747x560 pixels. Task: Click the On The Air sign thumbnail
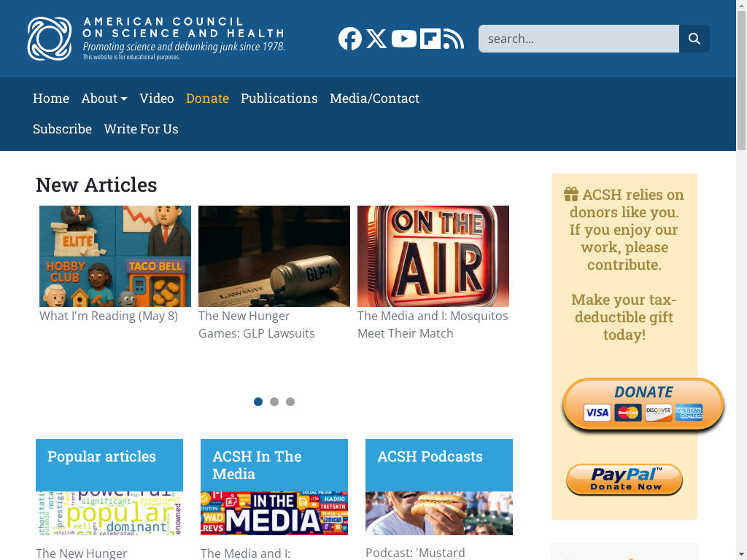[433, 256]
